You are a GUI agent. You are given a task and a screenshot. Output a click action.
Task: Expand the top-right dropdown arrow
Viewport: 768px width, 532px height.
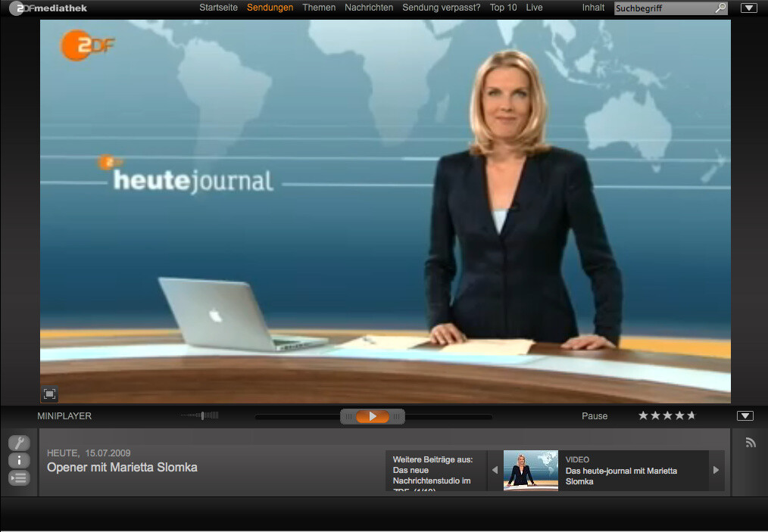(x=748, y=8)
